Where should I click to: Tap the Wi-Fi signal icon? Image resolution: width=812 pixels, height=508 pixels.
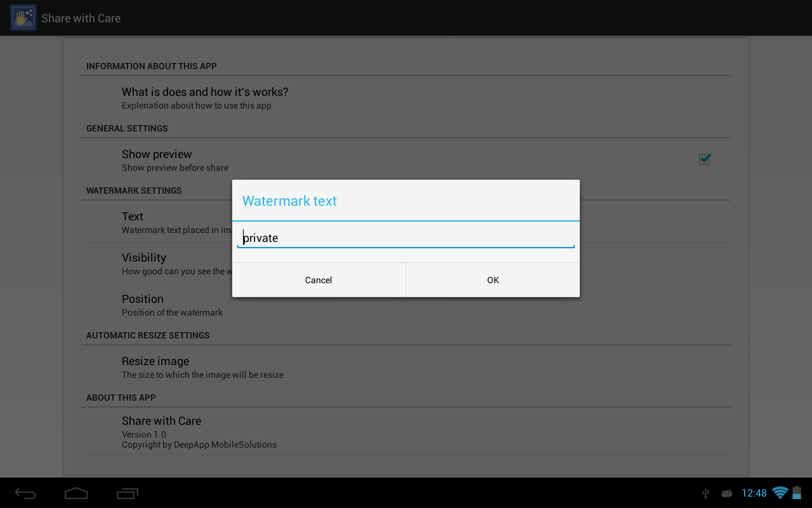tap(780, 493)
